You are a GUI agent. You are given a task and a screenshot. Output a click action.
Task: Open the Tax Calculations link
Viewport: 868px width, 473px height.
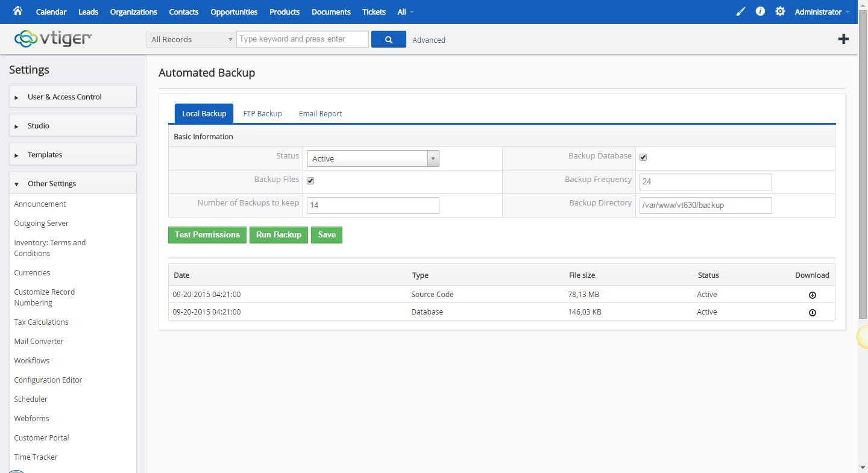[x=42, y=322]
